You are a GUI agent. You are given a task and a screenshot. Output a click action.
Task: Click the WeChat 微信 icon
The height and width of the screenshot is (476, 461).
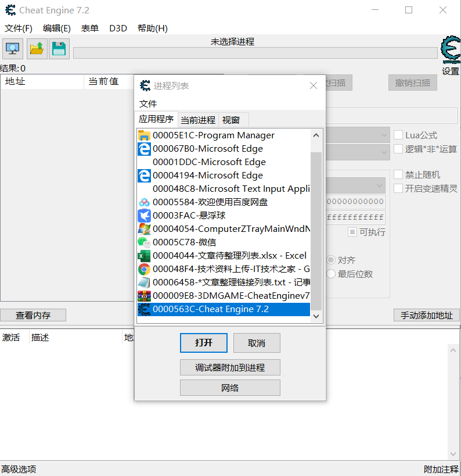pos(144,242)
